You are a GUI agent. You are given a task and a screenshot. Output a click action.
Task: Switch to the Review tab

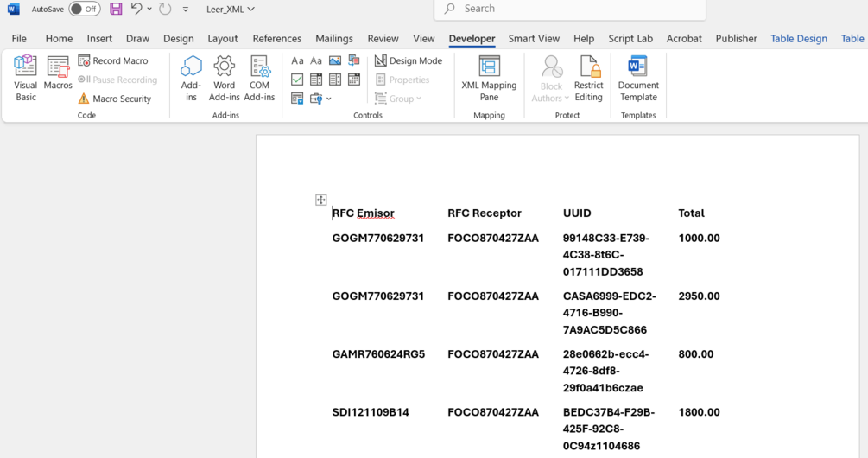pyautogui.click(x=383, y=39)
